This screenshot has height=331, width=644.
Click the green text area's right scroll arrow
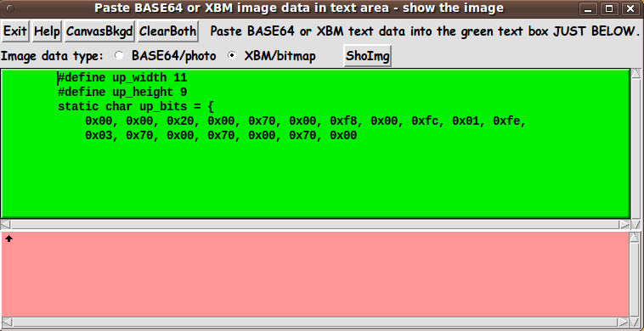pyautogui.click(x=624, y=224)
